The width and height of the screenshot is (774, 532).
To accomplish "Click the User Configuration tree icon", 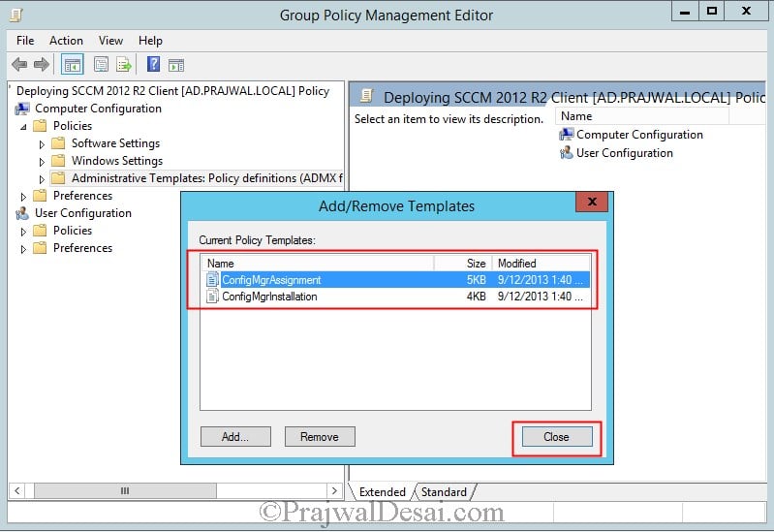I will [x=22, y=213].
